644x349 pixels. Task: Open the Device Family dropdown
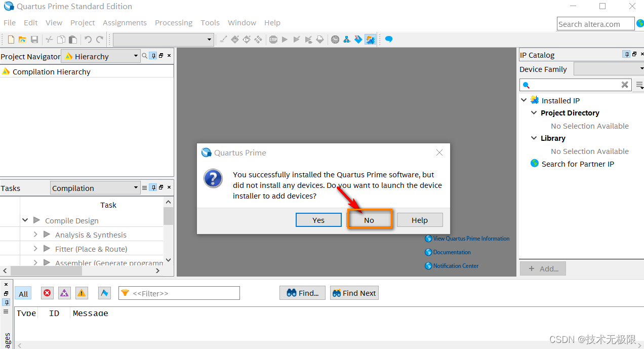click(609, 69)
